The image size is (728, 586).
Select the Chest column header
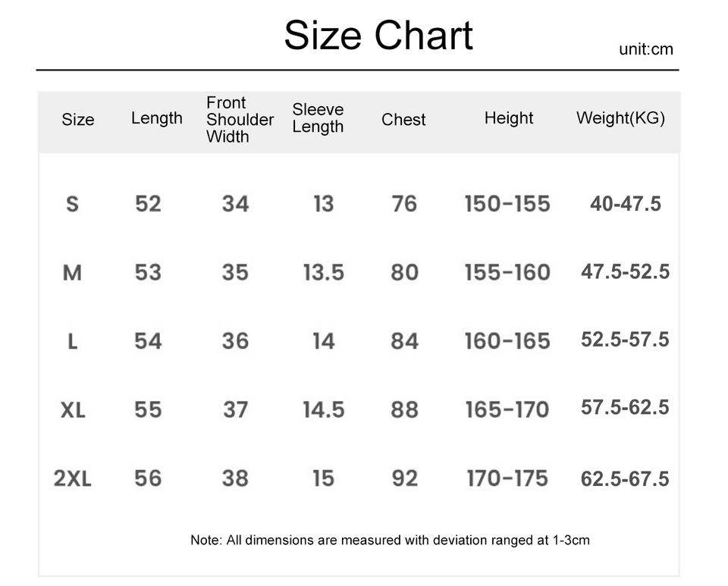click(403, 120)
